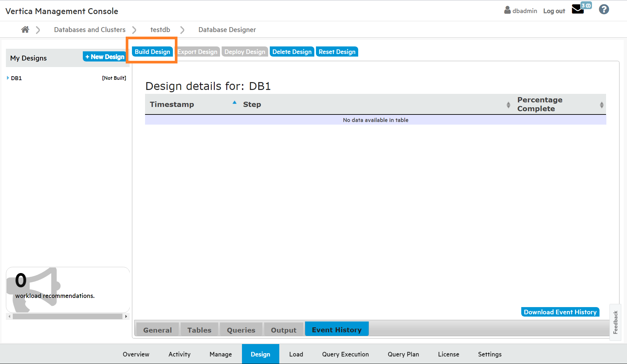Sort the Step column

point(508,105)
